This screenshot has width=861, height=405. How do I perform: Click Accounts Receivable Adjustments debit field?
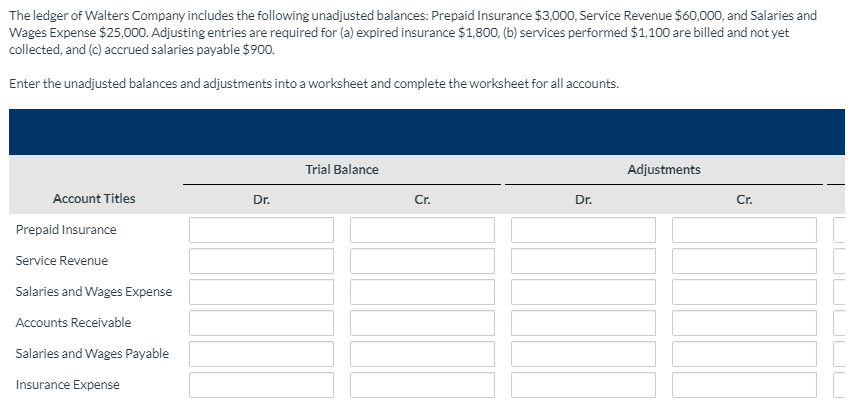pos(583,323)
